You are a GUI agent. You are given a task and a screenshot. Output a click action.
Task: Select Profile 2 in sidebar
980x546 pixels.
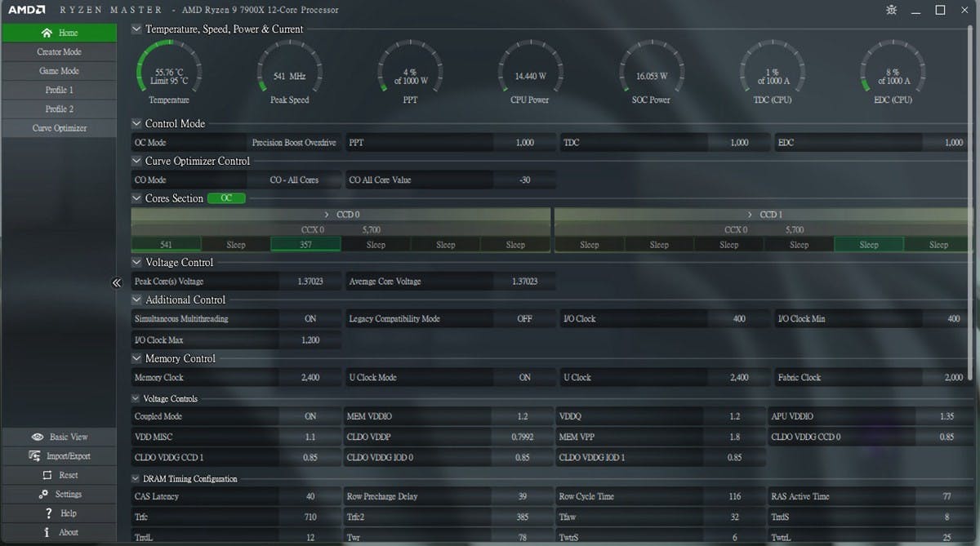tap(59, 109)
